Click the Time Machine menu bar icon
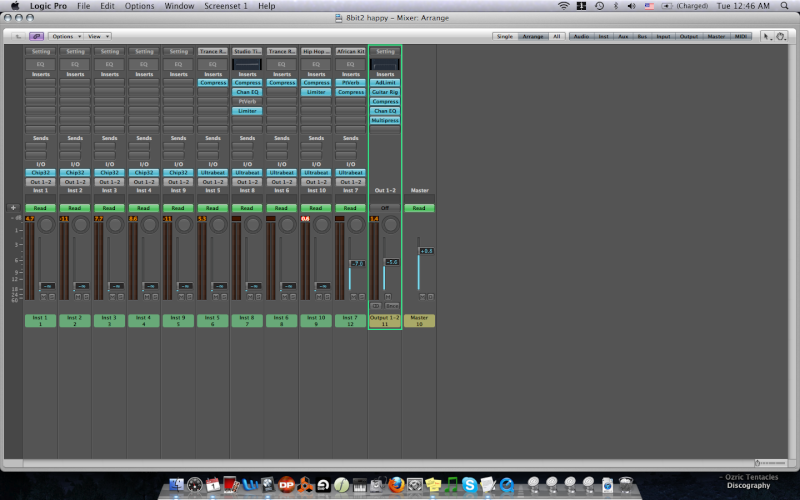 (599, 6)
